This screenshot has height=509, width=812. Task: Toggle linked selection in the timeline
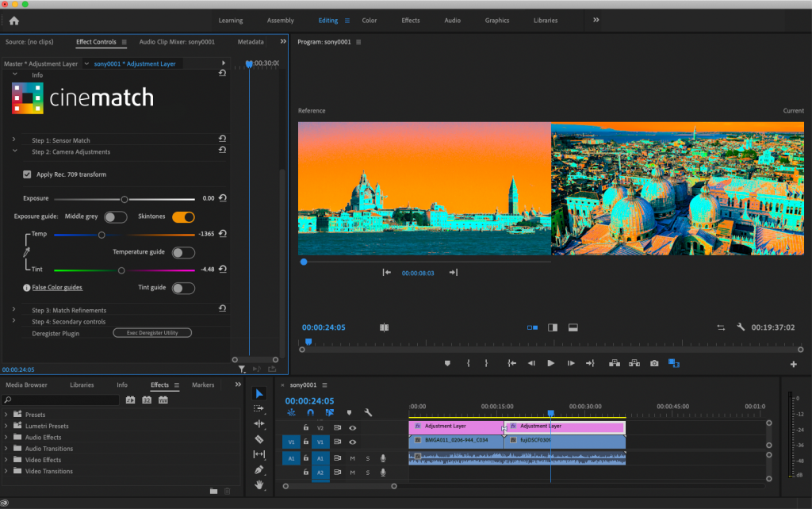click(330, 411)
